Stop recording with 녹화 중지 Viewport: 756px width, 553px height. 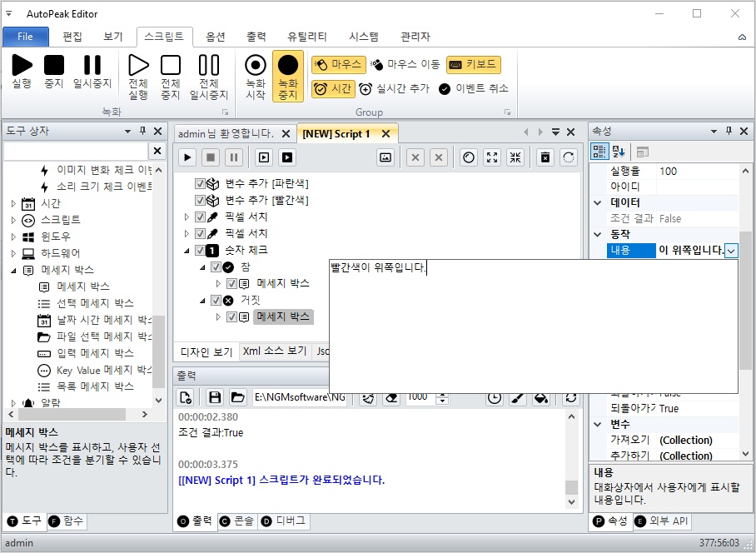[x=288, y=77]
